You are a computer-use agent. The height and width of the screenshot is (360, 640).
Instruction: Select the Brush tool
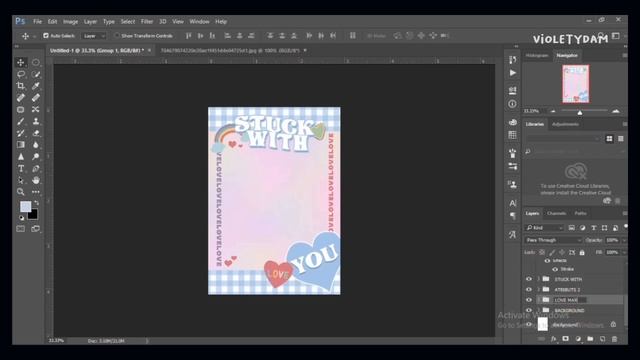coord(20,121)
